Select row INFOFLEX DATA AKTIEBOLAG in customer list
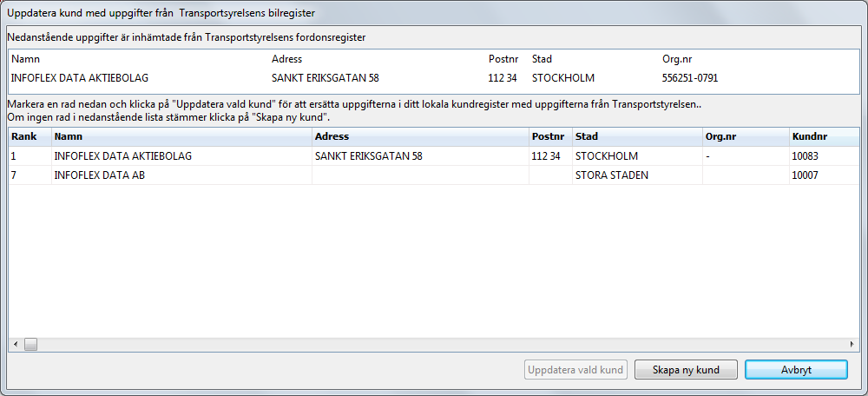Screen dimensions: 868x396 434,156
